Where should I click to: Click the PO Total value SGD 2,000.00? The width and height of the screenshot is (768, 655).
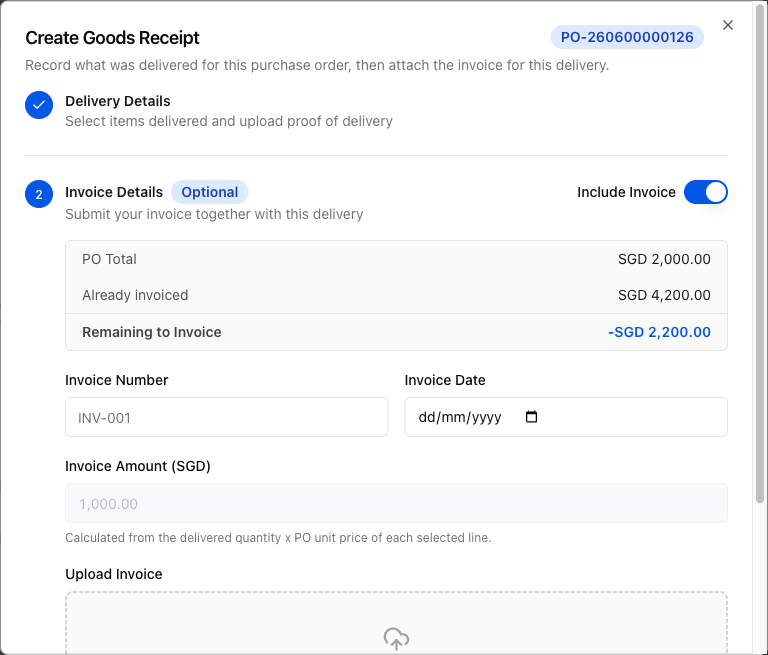[x=664, y=259]
